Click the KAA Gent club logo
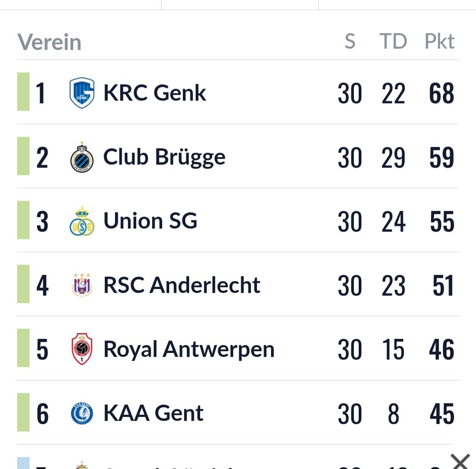The image size is (476, 469). click(x=82, y=413)
